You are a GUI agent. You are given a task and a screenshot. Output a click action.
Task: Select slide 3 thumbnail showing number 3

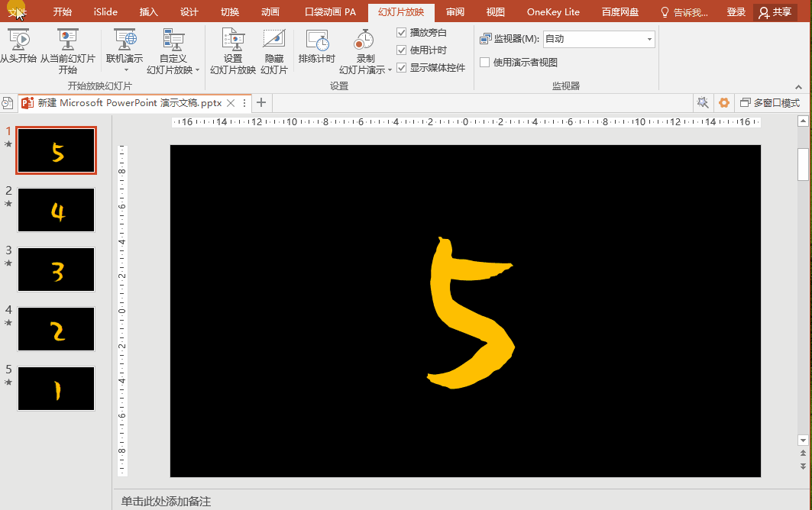[56, 270]
